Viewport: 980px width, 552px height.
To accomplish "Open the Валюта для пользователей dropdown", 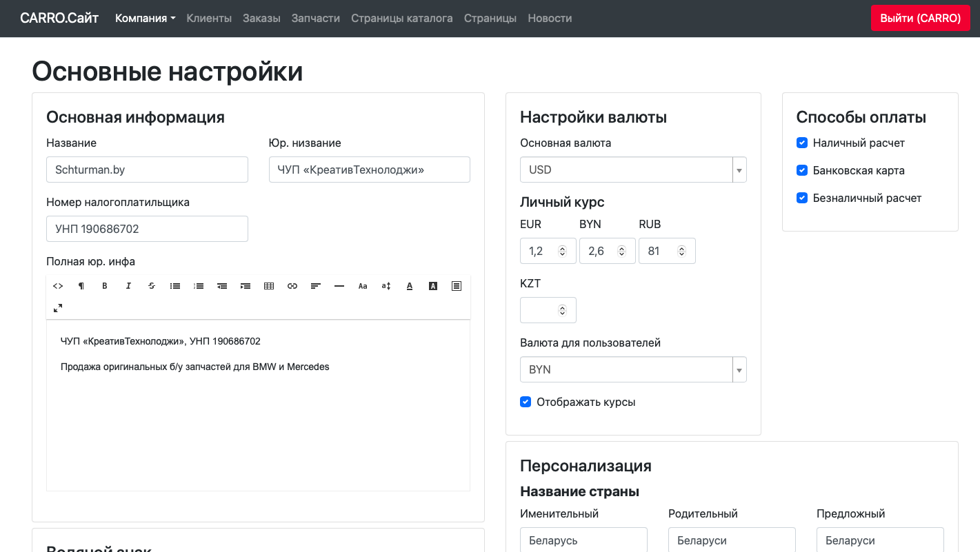I will (x=632, y=369).
